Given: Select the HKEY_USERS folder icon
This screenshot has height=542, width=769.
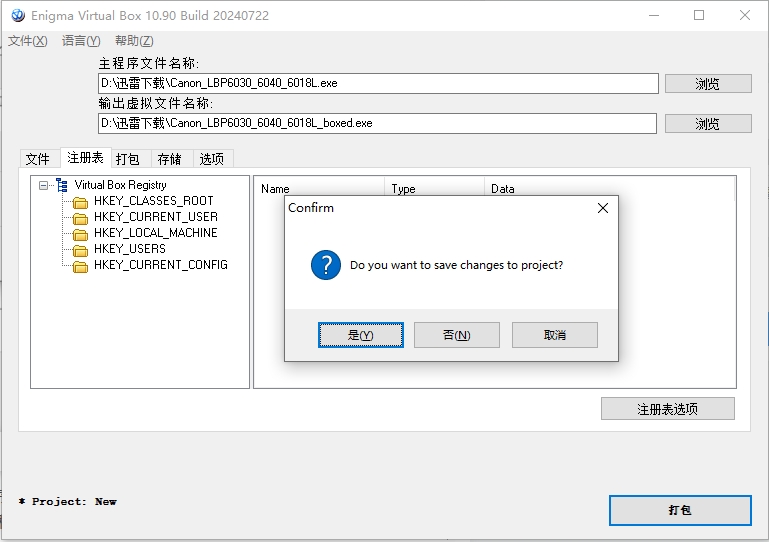Looking at the screenshot, I should point(81,249).
